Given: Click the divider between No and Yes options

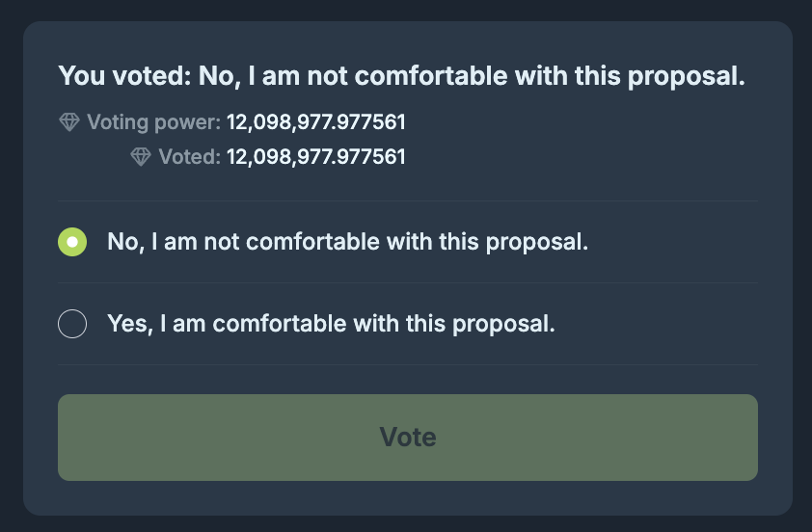Looking at the screenshot, I should pyautogui.click(x=407, y=282).
